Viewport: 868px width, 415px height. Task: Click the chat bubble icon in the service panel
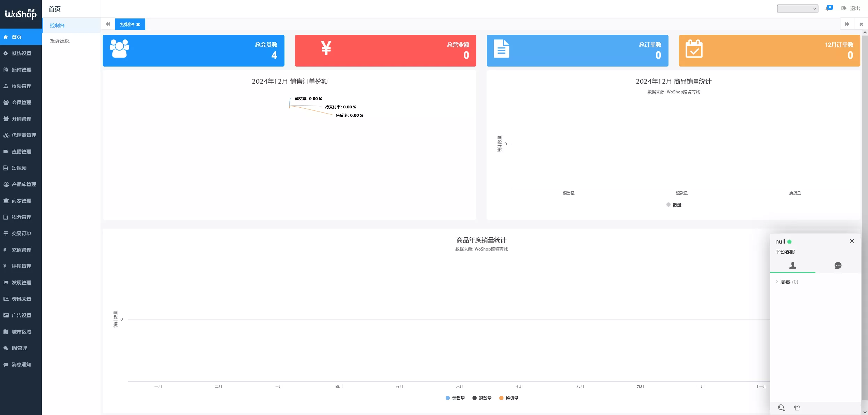838,266
